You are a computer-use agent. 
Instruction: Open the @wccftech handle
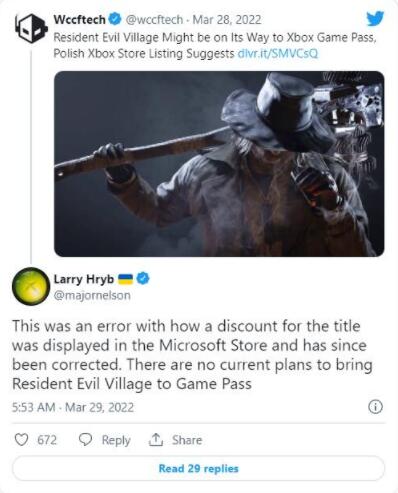pyautogui.click(x=154, y=20)
